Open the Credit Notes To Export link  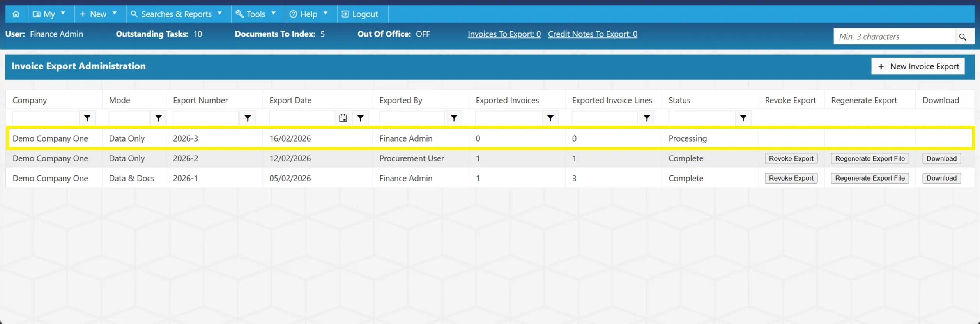point(593,34)
